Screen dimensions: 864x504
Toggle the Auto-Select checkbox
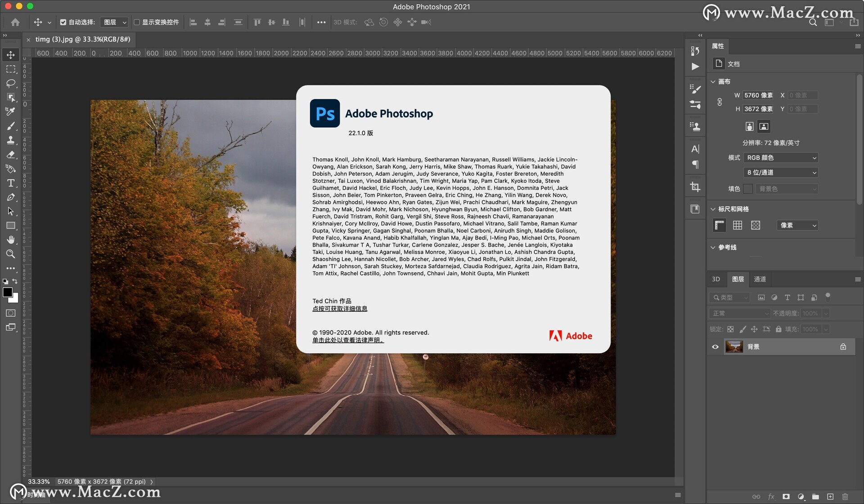click(x=63, y=22)
